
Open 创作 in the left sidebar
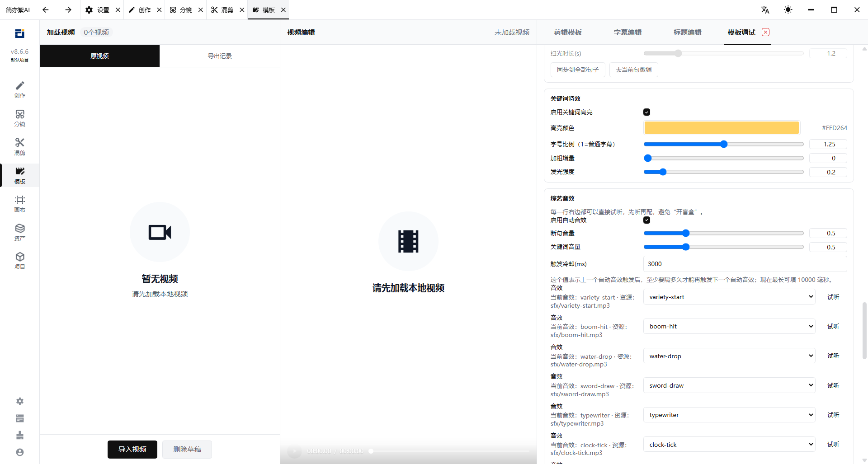click(x=19, y=89)
